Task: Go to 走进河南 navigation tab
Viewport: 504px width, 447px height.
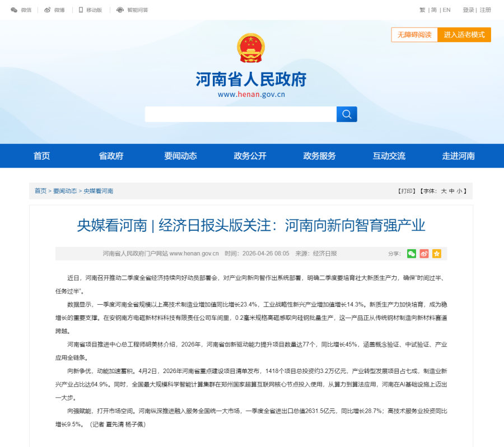Action: [x=458, y=156]
